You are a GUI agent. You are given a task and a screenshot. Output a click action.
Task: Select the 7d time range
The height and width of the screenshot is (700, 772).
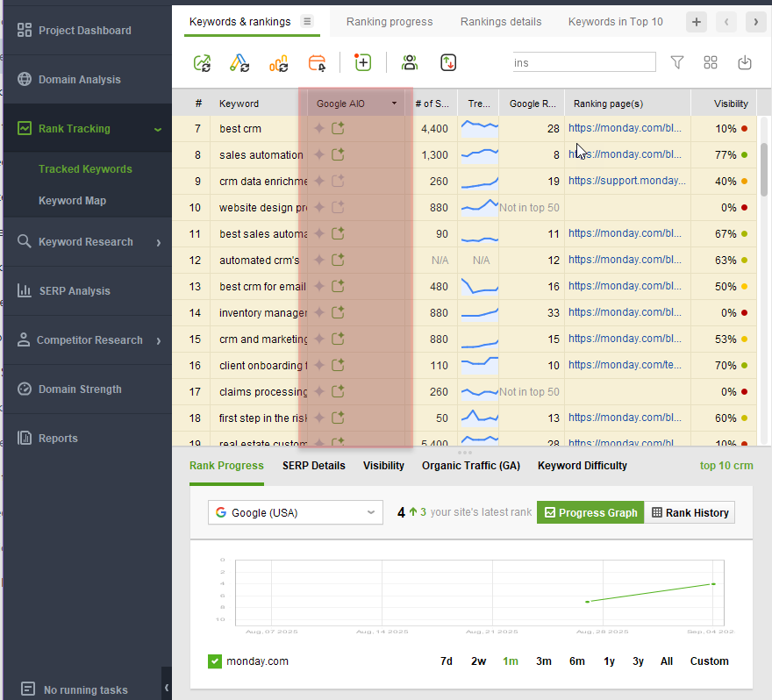pyautogui.click(x=446, y=661)
